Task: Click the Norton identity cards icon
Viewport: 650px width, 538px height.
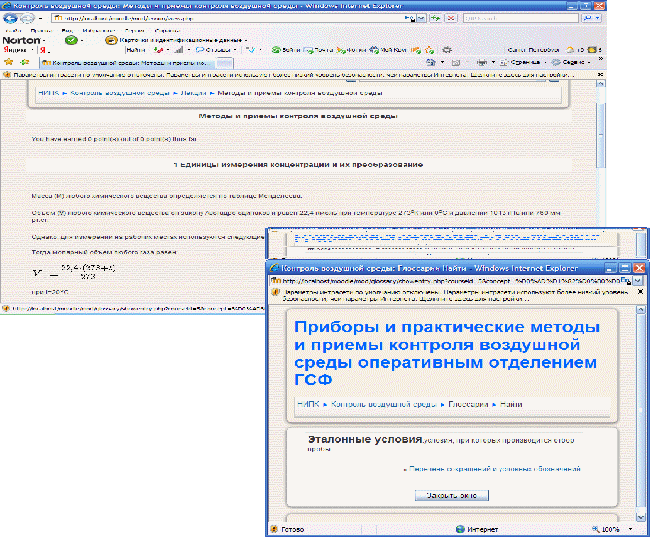Action: (x=111, y=40)
